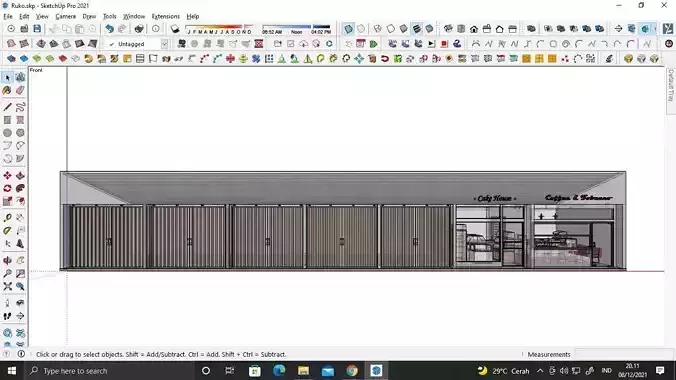Adjust the shadow time of day slider
Viewport: 676px width, 380px height.
tap(296, 29)
